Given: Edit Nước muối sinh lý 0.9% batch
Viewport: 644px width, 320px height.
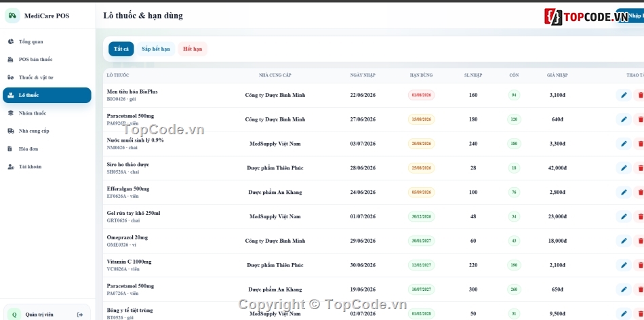Looking at the screenshot, I should pos(624,144).
